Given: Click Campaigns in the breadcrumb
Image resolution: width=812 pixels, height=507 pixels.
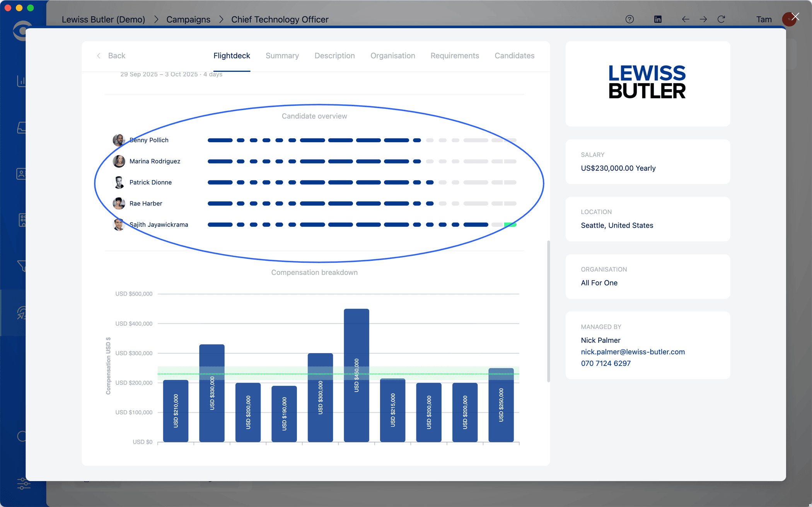Looking at the screenshot, I should [188, 19].
